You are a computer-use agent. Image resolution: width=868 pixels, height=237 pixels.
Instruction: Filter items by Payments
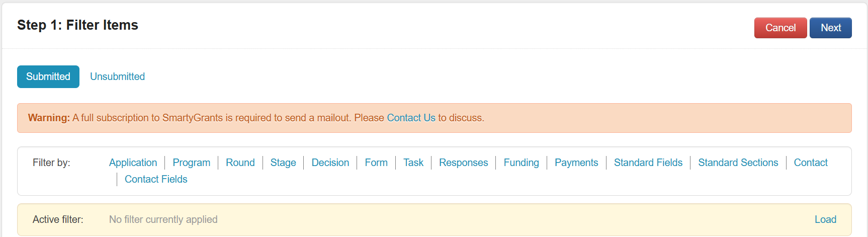576,163
